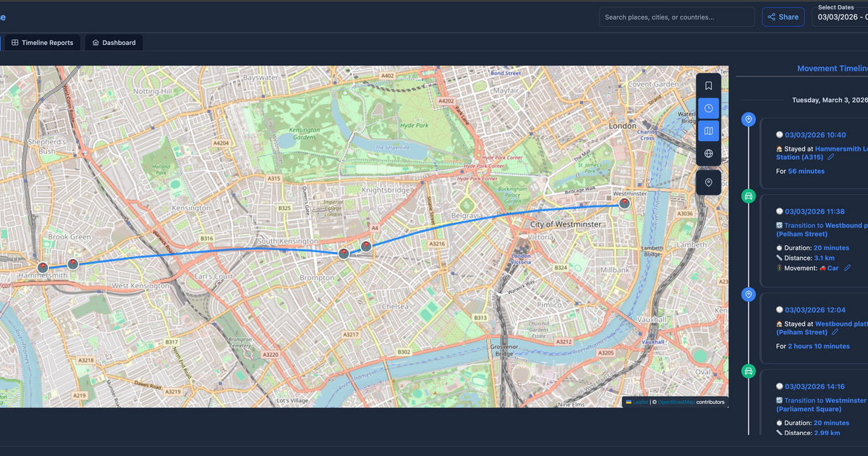
Task: Select the green car node for 11:38
Action: pos(749,196)
